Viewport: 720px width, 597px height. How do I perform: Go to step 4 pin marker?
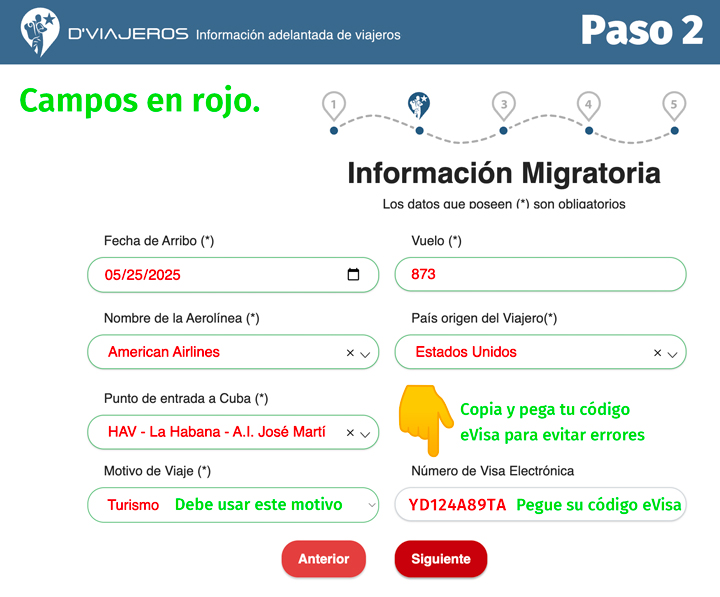(588, 106)
